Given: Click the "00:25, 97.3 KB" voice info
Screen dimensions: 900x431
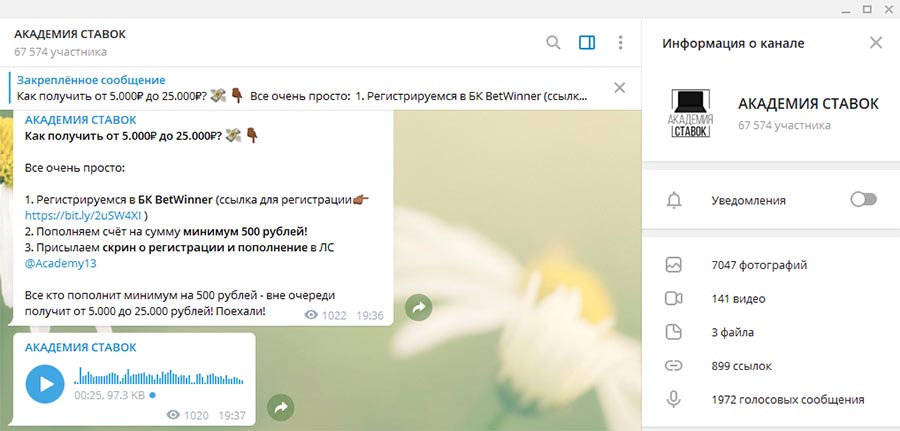Looking at the screenshot, I should pyautogui.click(x=110, y=395).
